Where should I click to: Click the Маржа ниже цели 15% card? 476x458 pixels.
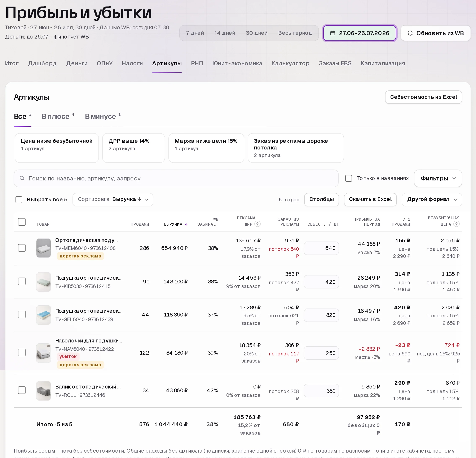click(x=206, y=148)
